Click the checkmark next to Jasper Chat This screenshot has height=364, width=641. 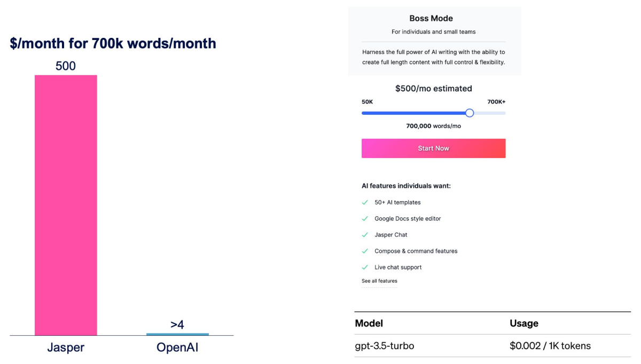[365, 235]
